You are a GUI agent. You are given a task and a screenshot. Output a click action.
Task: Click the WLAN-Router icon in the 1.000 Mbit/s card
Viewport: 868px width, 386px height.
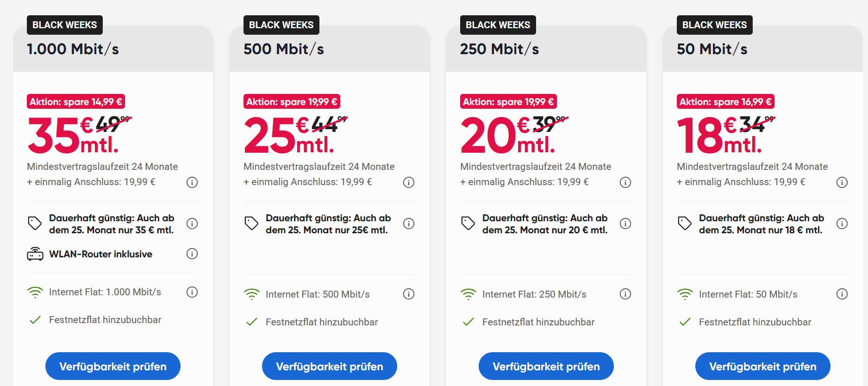click(x=35, y=254)
